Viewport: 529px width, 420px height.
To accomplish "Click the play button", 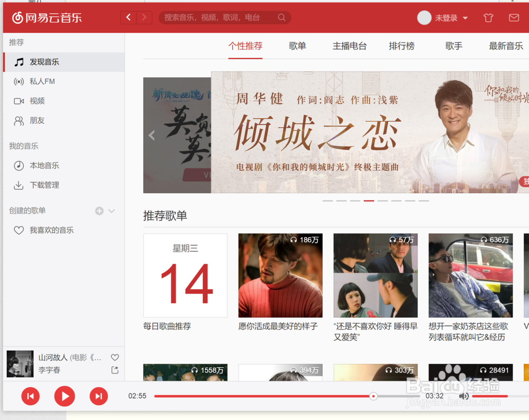I will tap(65, 396).
